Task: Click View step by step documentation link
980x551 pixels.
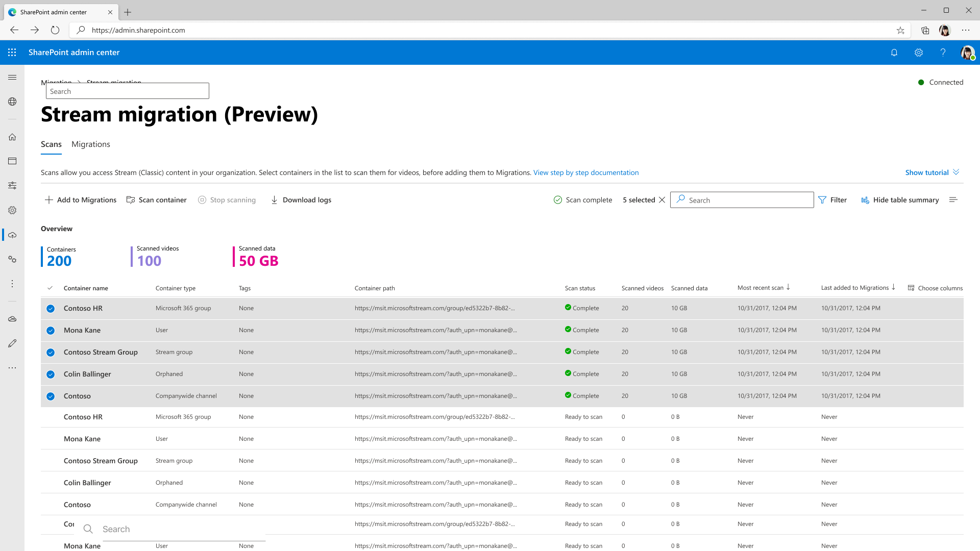Action: [x=585, y=171]
